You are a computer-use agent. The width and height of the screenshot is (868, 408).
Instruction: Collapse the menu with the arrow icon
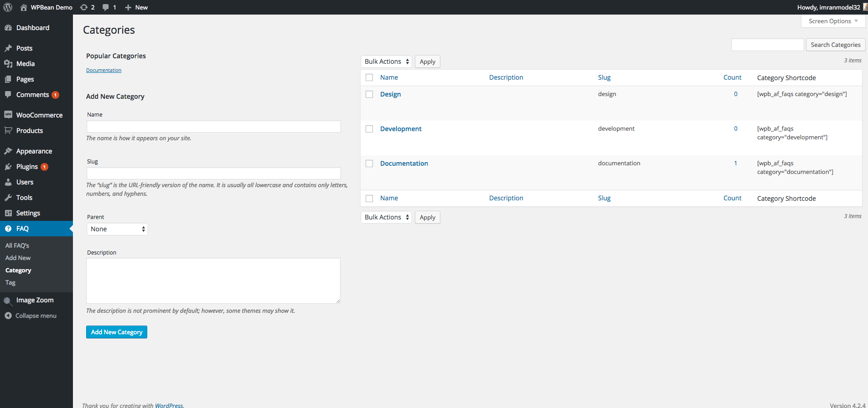[8, 316]
